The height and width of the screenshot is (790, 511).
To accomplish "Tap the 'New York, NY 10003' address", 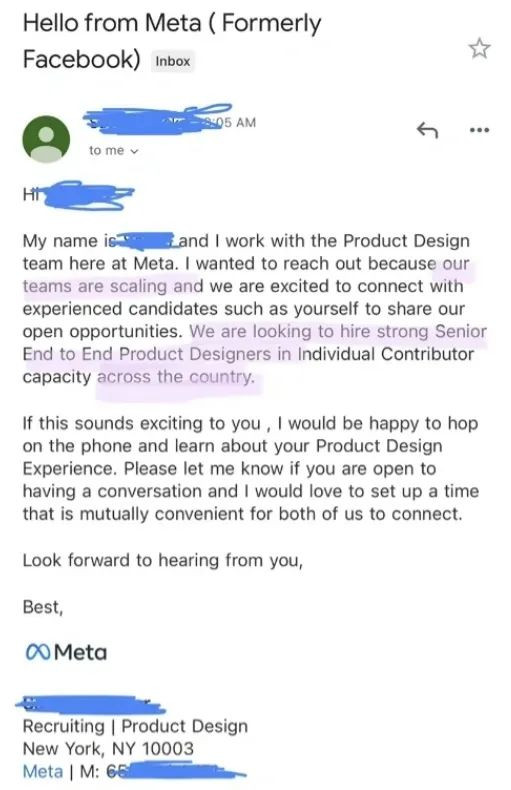I will [108, 749].
